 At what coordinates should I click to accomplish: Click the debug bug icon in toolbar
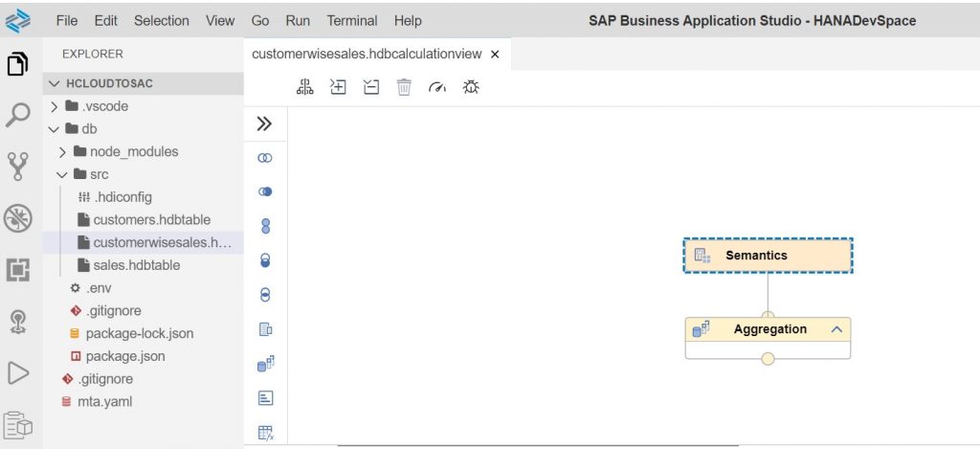pos(471,87)
